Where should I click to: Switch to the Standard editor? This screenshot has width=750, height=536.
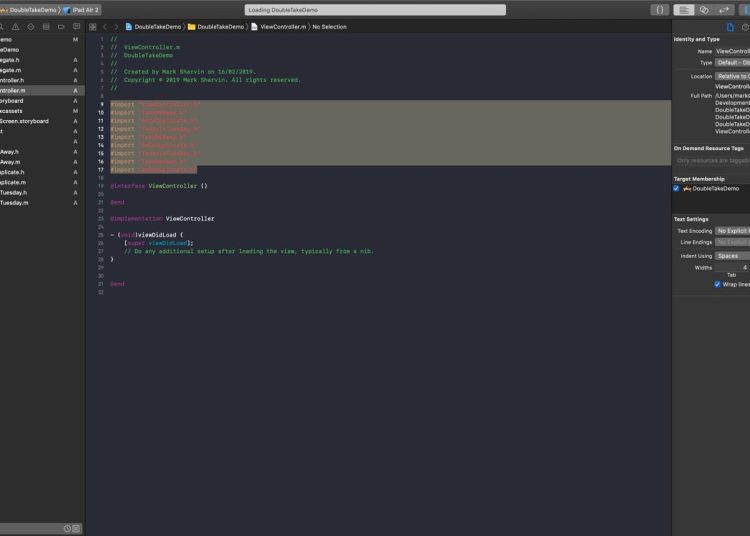684,9
